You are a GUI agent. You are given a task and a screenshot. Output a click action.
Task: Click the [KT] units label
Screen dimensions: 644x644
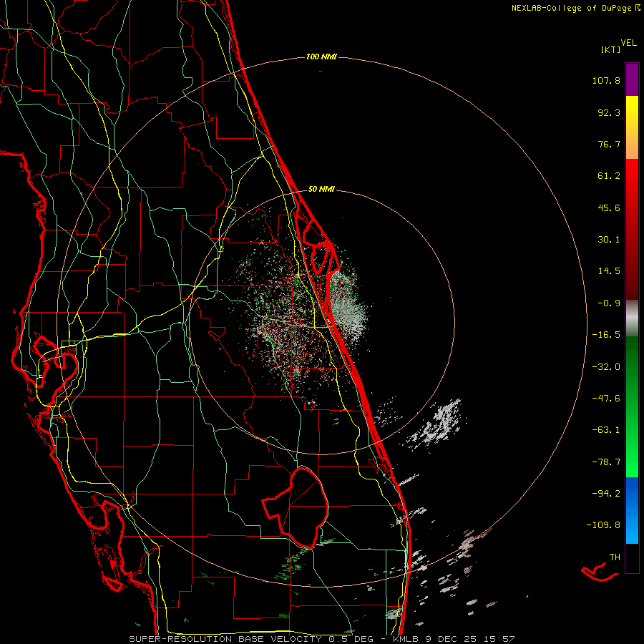click(x=610, y=49)
